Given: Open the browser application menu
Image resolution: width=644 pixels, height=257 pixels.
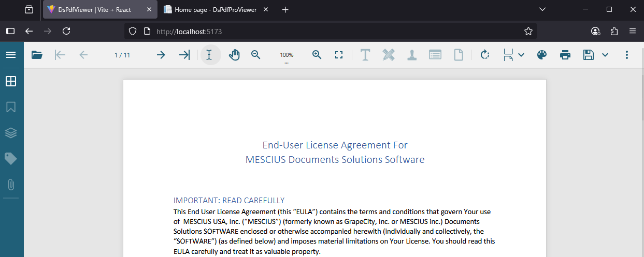Looking at the screenshot, I should tap(633, 31).
